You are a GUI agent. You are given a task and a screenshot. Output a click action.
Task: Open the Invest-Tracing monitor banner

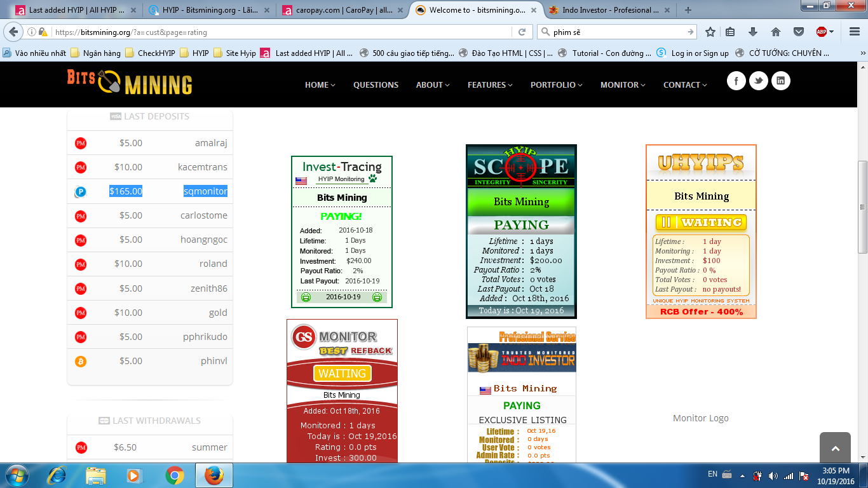(x=342, y=232)
